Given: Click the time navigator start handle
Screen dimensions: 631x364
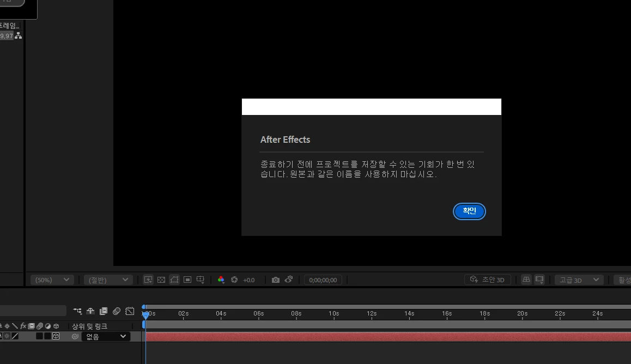Looking at the screenshot, I should [144, 307].
